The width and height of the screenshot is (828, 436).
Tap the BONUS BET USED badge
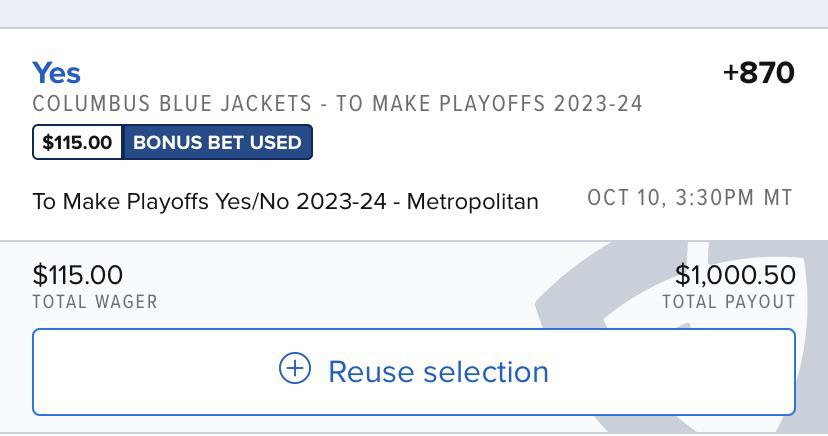(217, 142)
